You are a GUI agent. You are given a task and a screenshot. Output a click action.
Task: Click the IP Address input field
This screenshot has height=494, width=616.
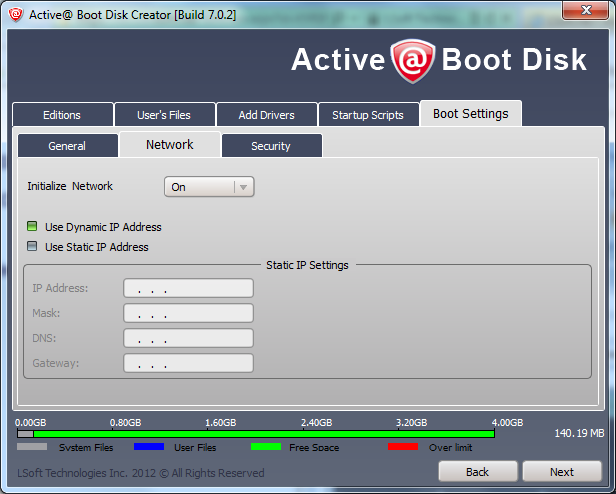tap(188, 288)
